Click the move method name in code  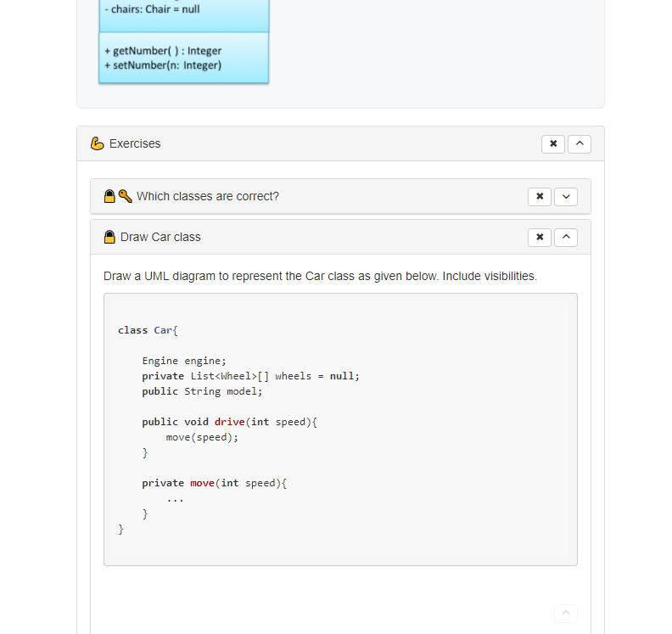click(202, 483)
